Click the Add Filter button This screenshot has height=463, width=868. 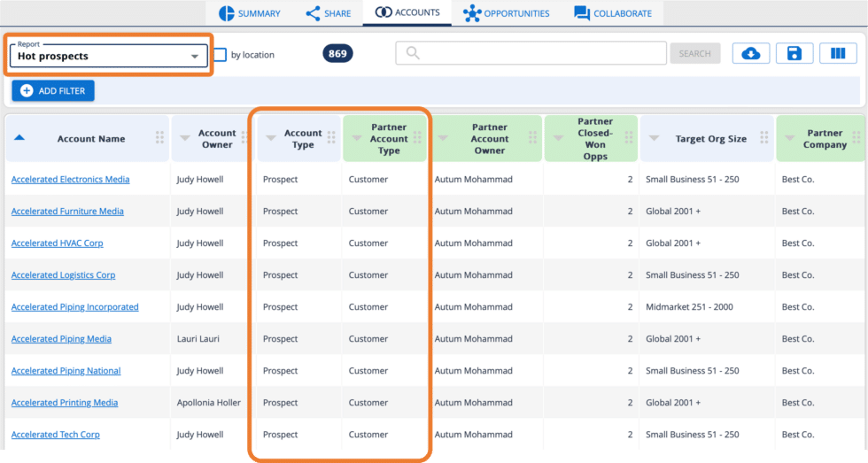click(x=53, y=91)
